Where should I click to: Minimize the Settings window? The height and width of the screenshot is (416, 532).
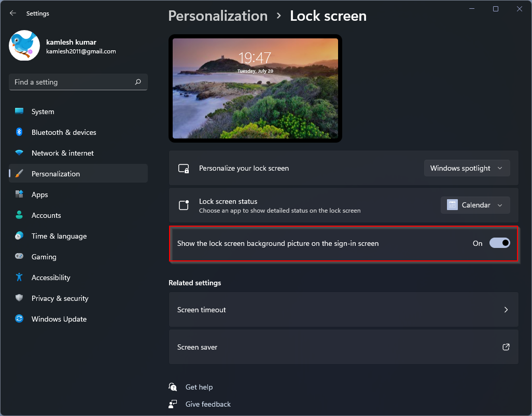[x=472, y=9]
